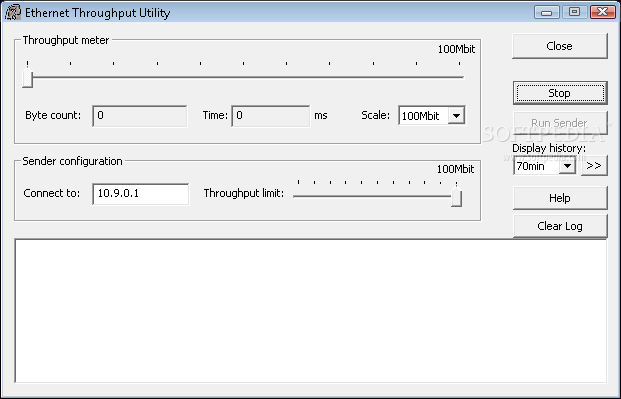Click the 'Connect to:' label
The height and width of the screenshot is (399, 621).
51,193
